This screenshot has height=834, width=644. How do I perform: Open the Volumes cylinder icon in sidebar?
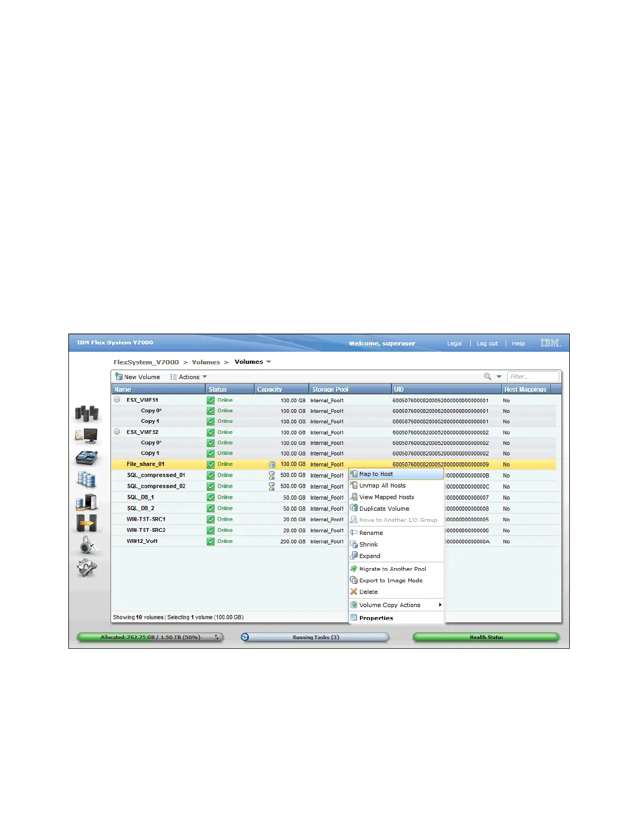pyautogui.click(x=86, y=480)
